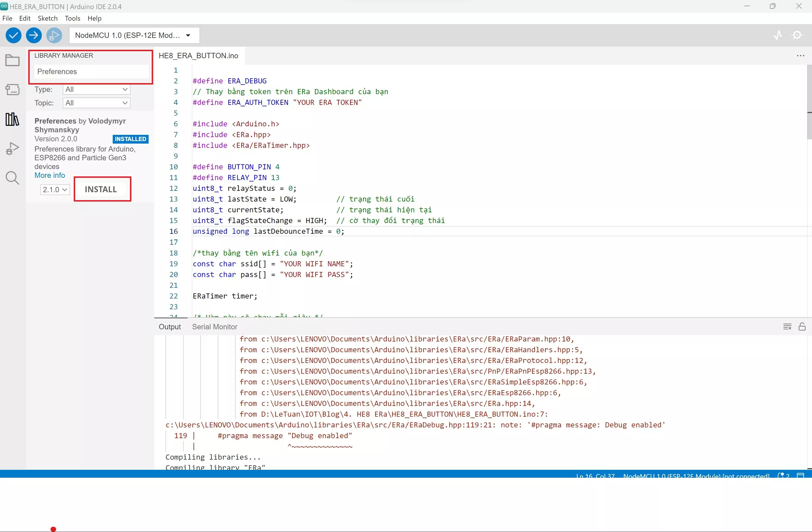Restore down the Arduino IDE window

(773, 6)
